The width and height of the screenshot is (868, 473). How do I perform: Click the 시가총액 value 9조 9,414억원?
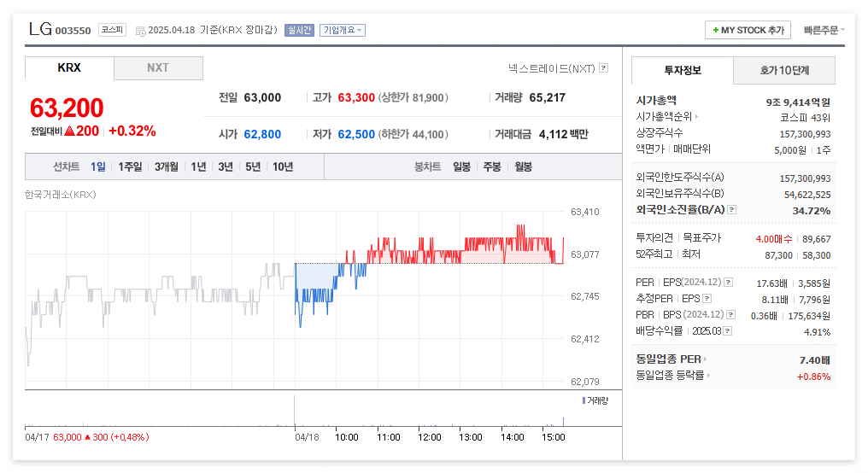[x=798, y=102]
